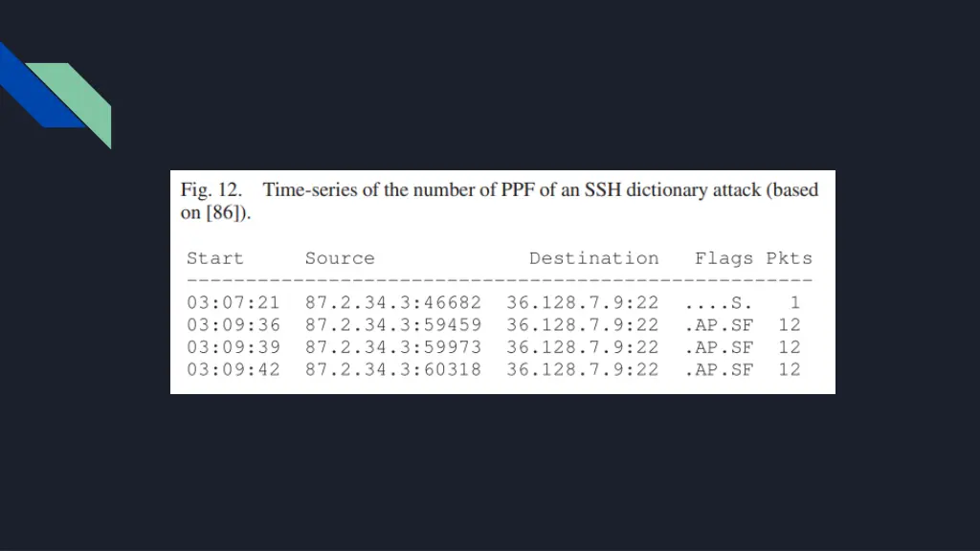Select the Fig. 12 caption text
The height and width of the screenshot is (551, 980).
click(499, 201)
